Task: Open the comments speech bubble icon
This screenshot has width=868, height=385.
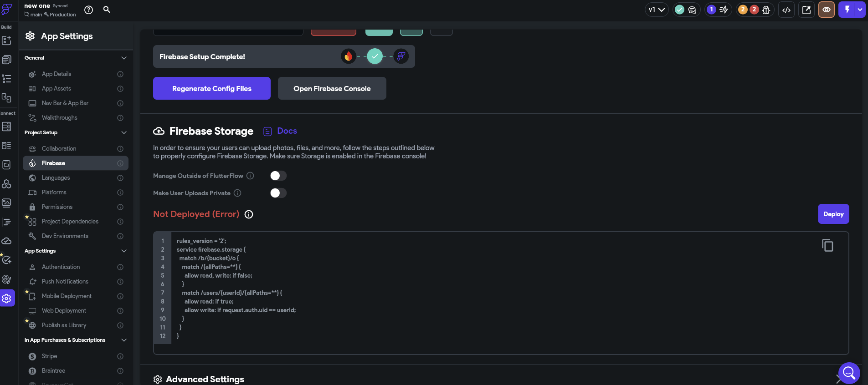Action: (x=693, y=10)
